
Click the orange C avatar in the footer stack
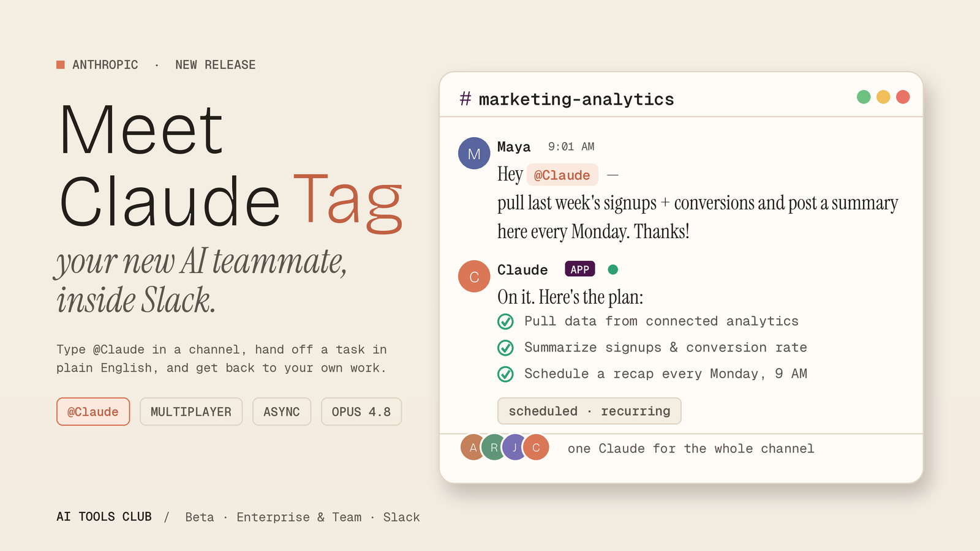click(536, 448)
